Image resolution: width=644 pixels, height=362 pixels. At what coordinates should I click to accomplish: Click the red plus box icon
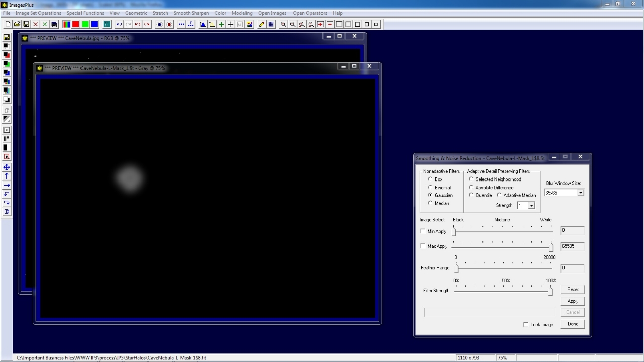coord(320,24)
